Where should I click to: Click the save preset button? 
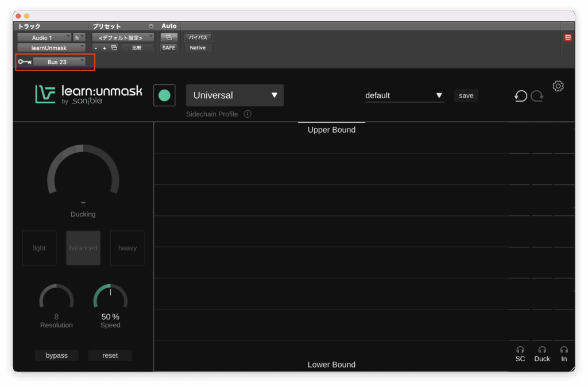466,96
